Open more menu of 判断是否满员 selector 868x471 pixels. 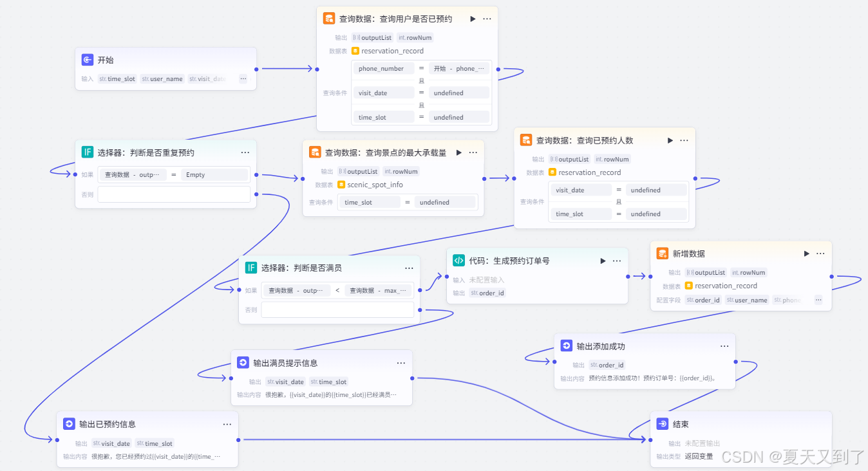(x=409, y=268)
